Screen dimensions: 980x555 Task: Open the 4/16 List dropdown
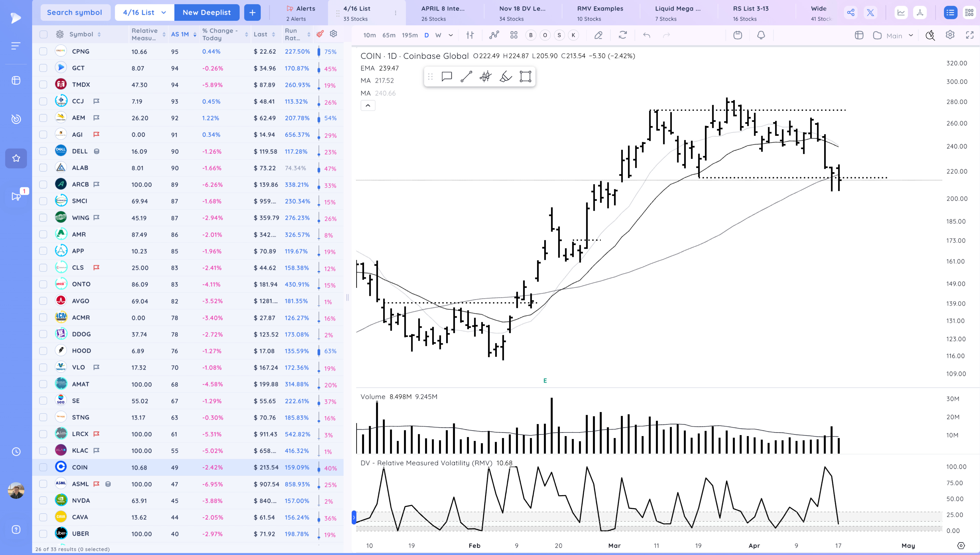click(x=145, y=13)
